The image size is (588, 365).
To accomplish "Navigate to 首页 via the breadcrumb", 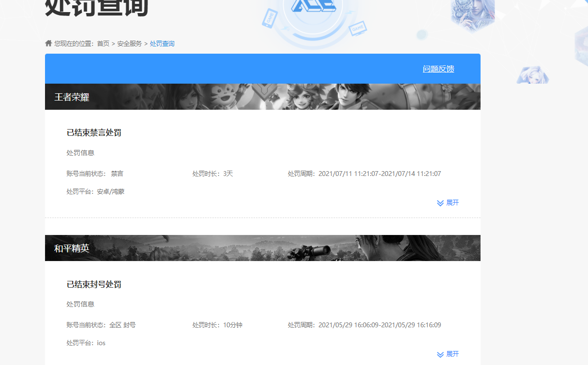I will 102,43.
